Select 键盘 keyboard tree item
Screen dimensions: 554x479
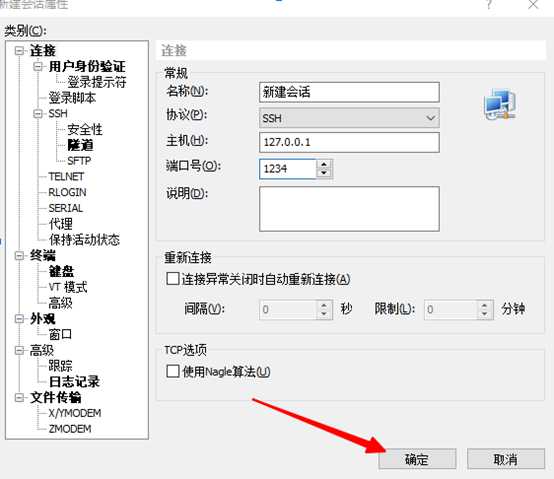coord(61,271)
